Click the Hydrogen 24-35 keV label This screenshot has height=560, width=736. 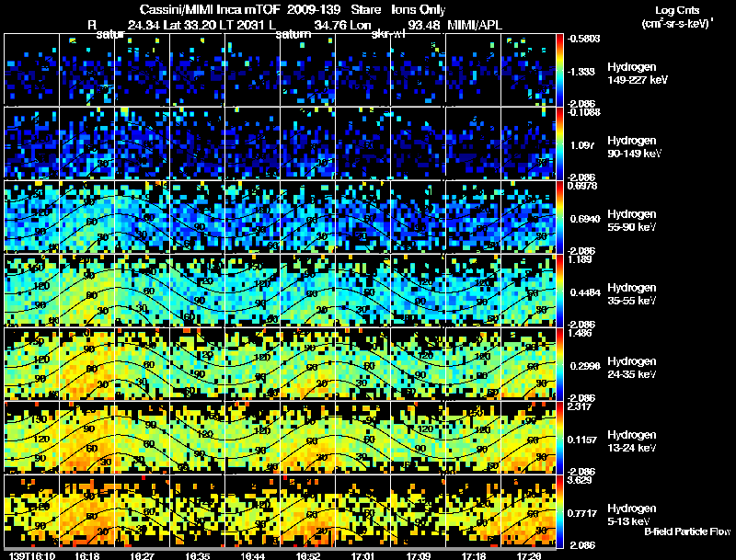click(x=633, y=368)
